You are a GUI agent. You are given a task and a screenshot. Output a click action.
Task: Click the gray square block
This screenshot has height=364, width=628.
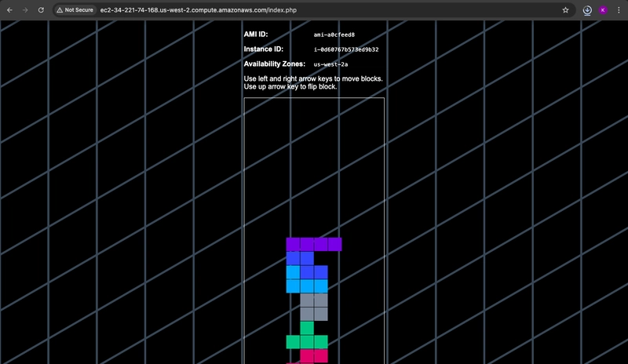pyautogui.click(x=314, y=307)
